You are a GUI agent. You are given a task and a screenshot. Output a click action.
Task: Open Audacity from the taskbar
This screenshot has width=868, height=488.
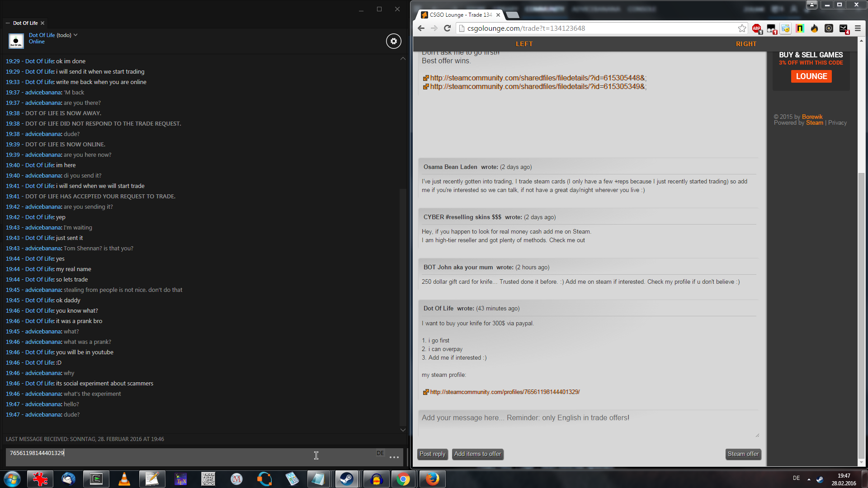(x=376, y=479)
